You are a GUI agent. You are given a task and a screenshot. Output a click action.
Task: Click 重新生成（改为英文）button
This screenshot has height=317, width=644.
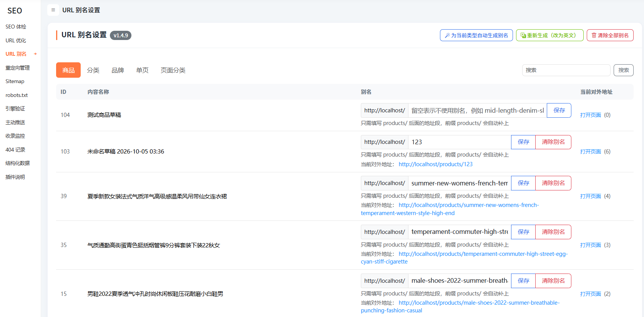(549, 35)
